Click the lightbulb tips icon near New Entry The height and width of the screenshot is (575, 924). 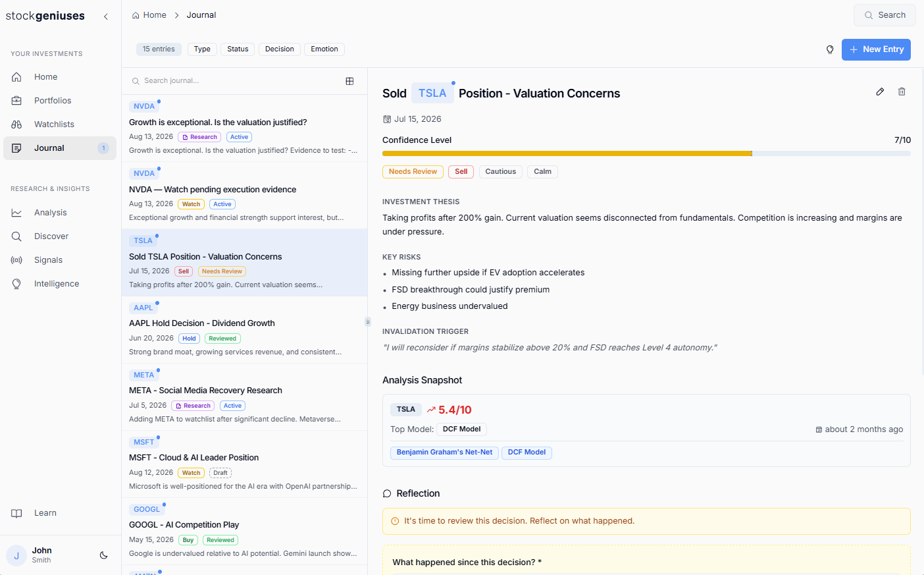830,49
